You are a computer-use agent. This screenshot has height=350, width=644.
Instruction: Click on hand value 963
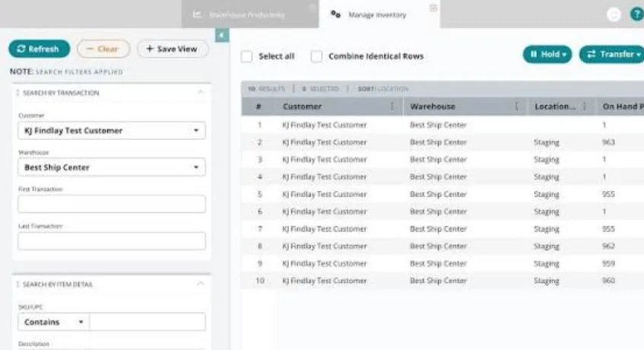(608, 142)
